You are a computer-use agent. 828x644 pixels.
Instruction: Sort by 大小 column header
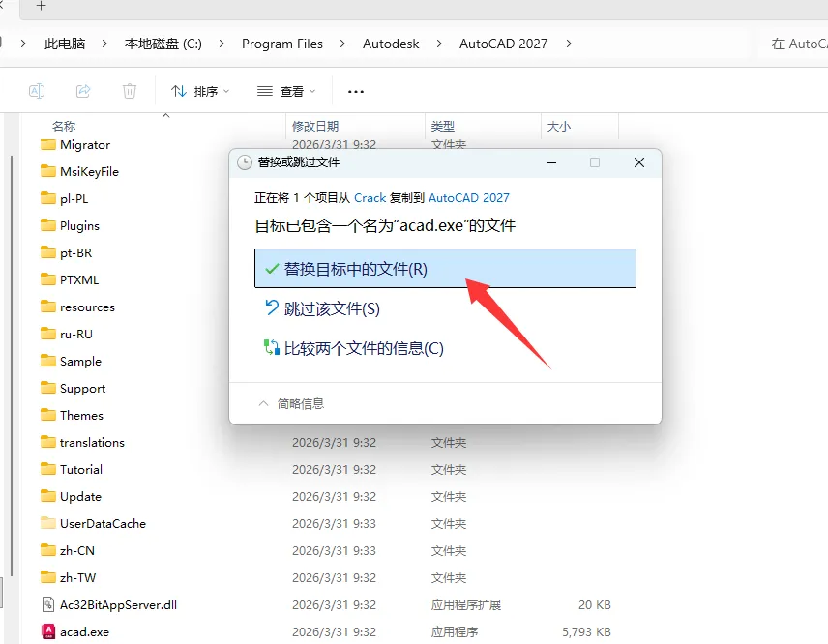coord(559,126)
